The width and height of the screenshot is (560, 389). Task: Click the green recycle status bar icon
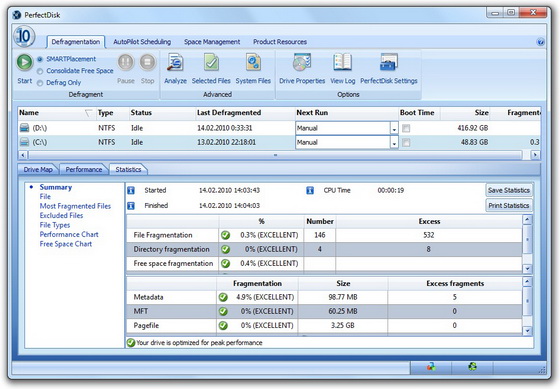tap(472, 366)
